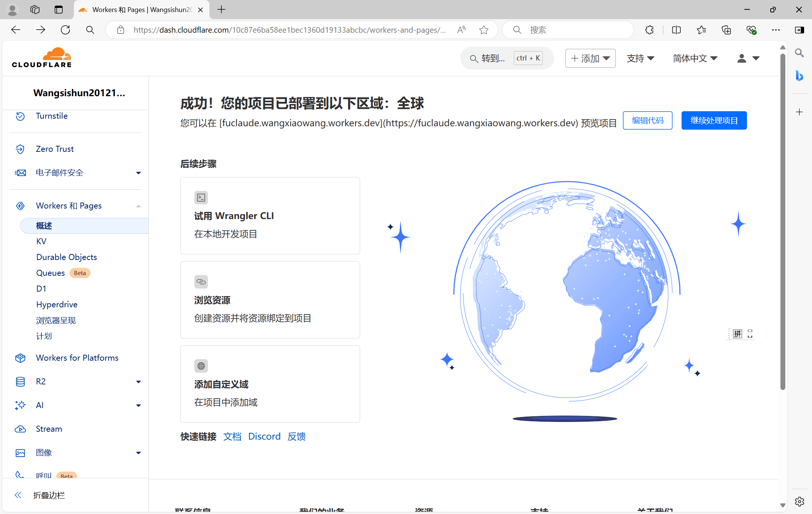This screenshot has height=514, width=812.
Task: Expand the R2 section arrow
Action: [138, 382]
